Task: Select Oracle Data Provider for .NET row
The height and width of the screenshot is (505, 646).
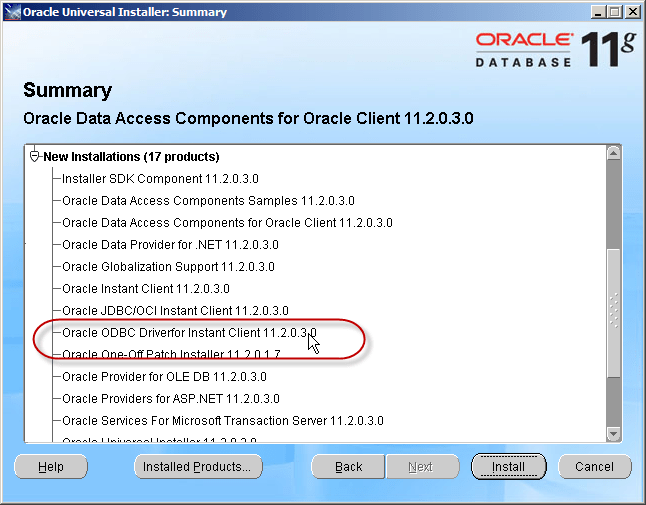Action: tap(170, 245)
